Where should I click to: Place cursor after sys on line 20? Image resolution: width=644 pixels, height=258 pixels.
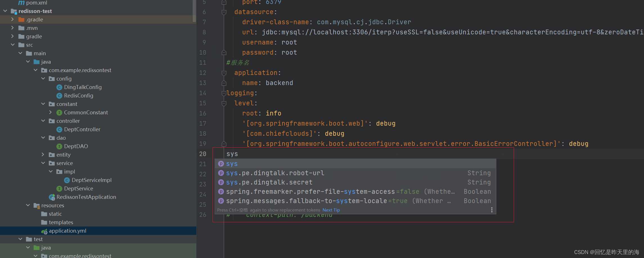[x=238, y=154]
